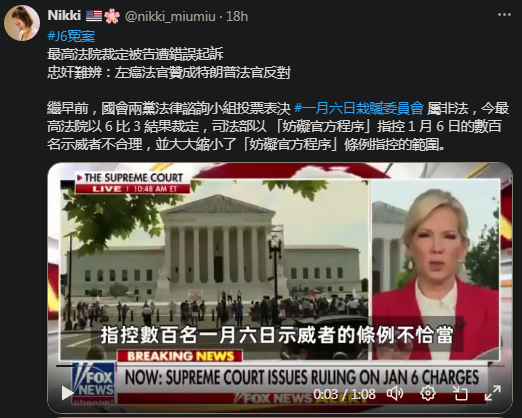The image size is (522, 418).
Task: Expand video to fullscreen
Action: [492, 394]
